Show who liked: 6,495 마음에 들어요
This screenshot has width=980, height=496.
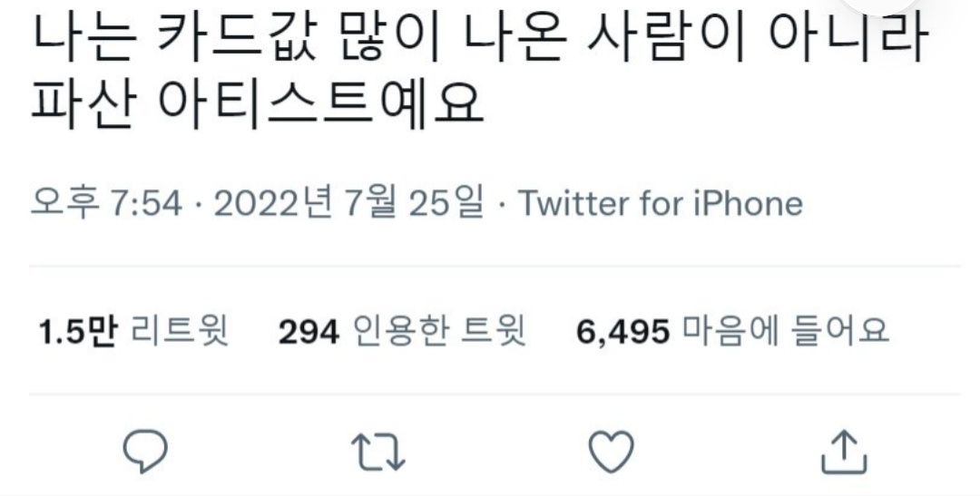pos(732,331)
